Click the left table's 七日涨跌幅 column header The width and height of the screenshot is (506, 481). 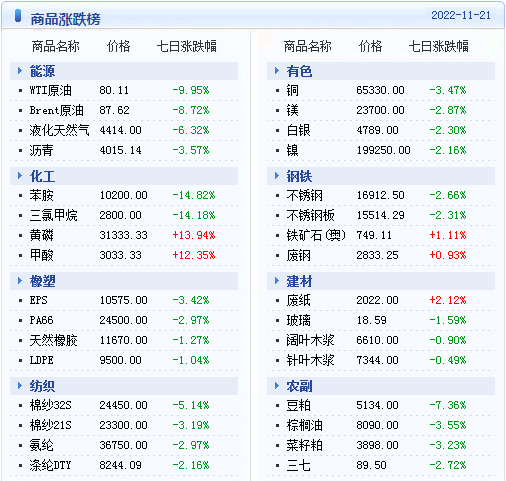186,46
